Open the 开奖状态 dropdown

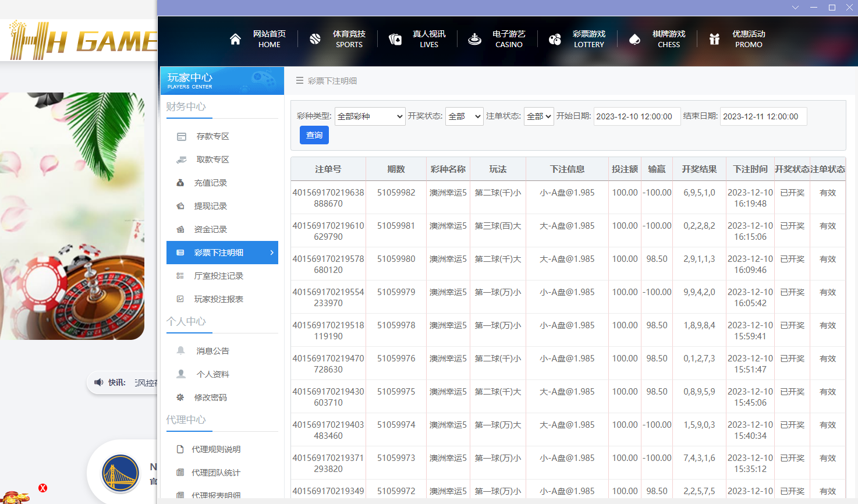click(x=465, y=116)
